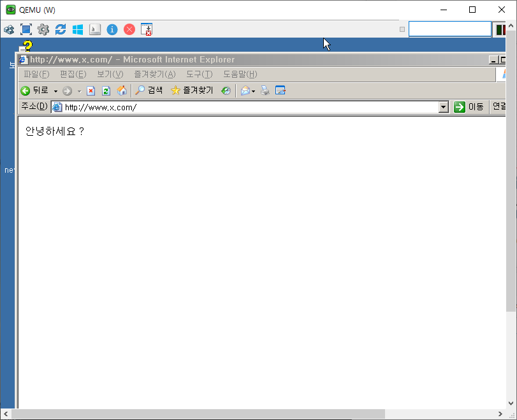Click the QEMU vertical scrollbar thumb
This screenshot has width=517, height=420.
pos(511,171)
